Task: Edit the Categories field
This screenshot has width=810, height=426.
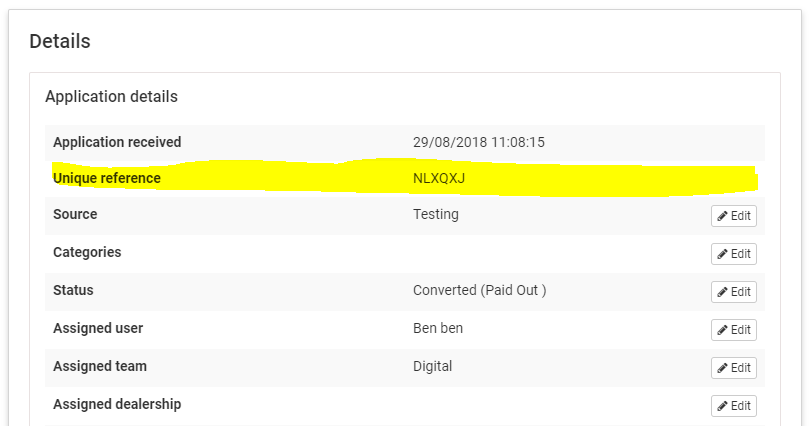Action: pos(733,254)
